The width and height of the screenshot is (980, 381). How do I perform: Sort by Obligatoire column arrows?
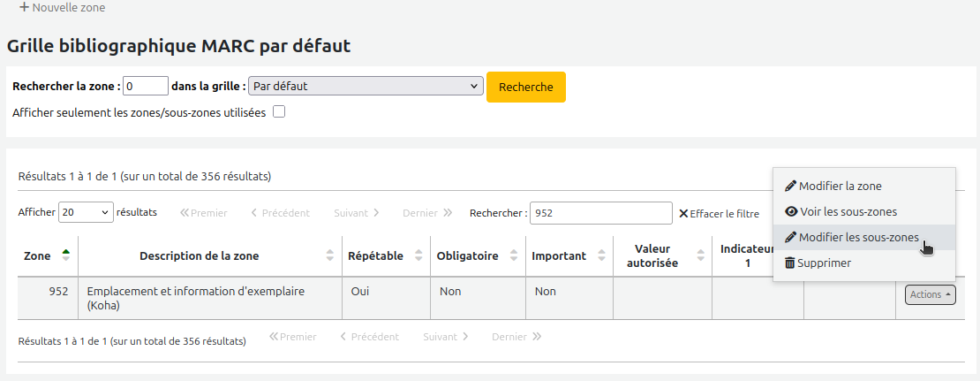(514, 255)
